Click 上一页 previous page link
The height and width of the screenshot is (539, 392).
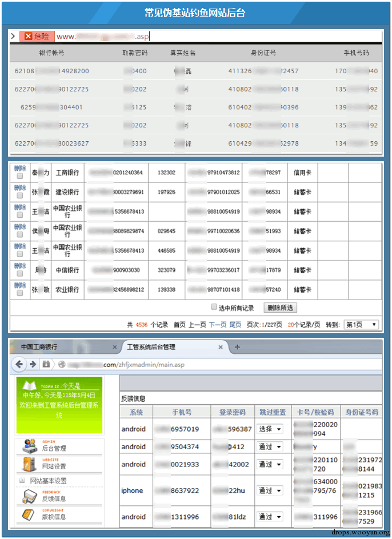coord(197,325)
